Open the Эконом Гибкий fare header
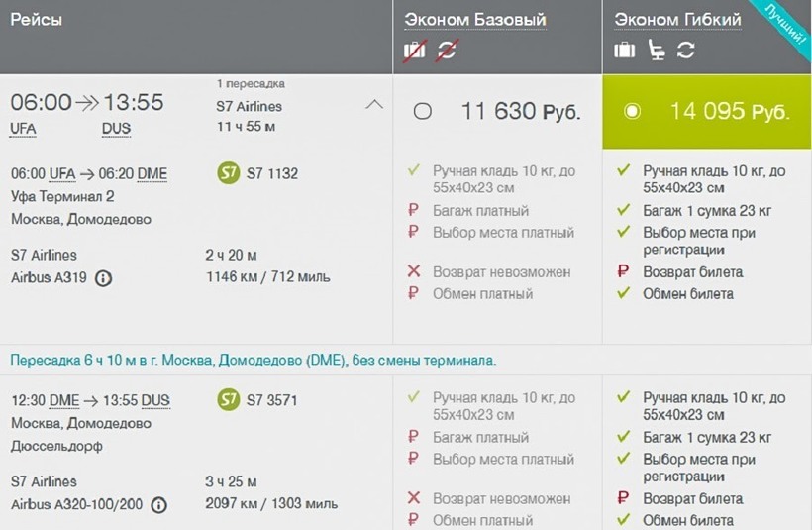This screenshot has width=812, height=530. click(678, 20)
